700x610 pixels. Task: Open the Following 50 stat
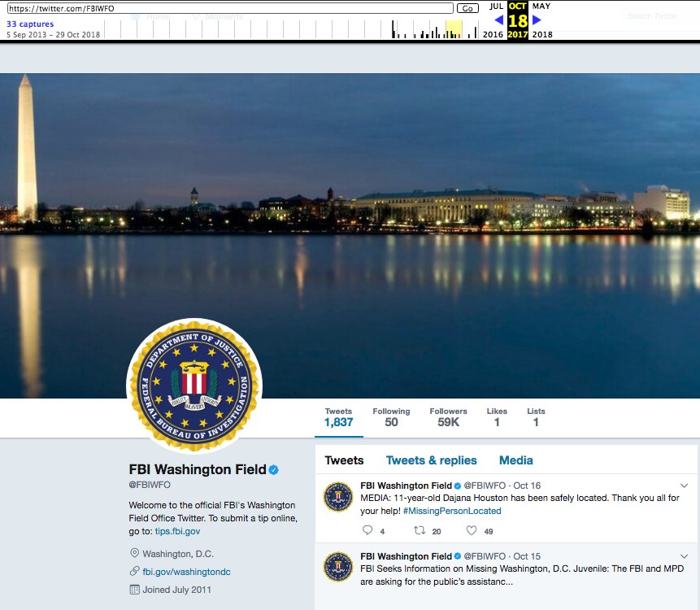(x=391, y=417)
